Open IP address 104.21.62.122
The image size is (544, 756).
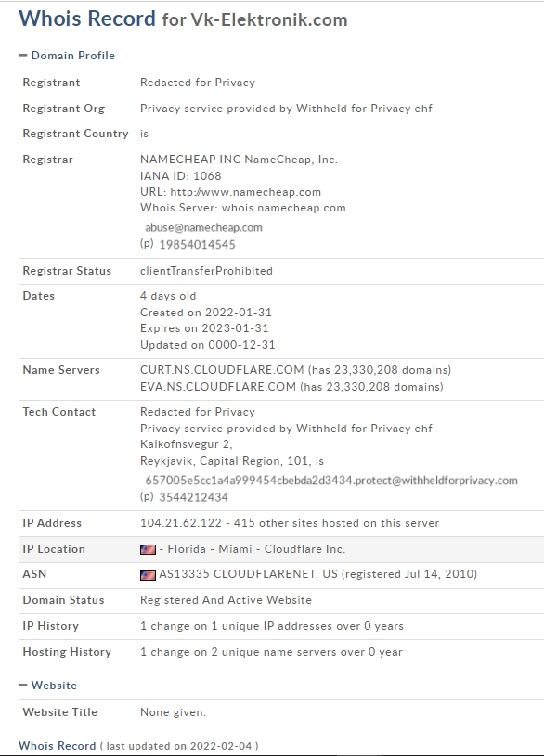pyautogui.click(x=181, y=523)
